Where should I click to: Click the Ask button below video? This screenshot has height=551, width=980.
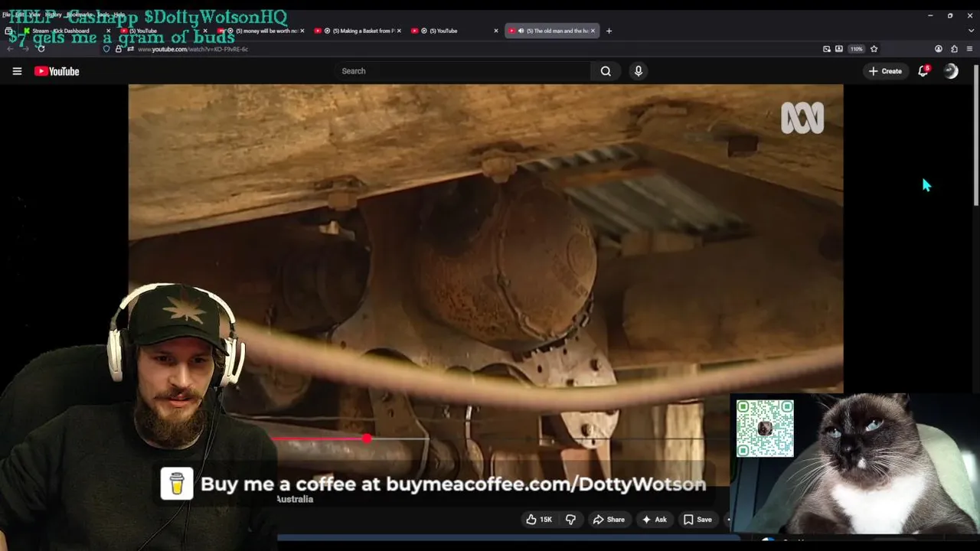[x=654, y=520]
